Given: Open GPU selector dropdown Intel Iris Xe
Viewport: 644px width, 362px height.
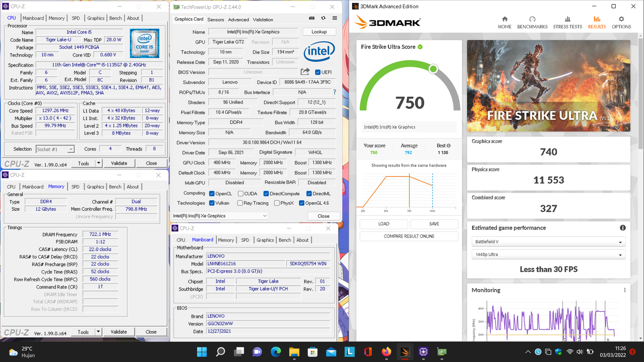Looking at the screenshot, I should [220, 216].
